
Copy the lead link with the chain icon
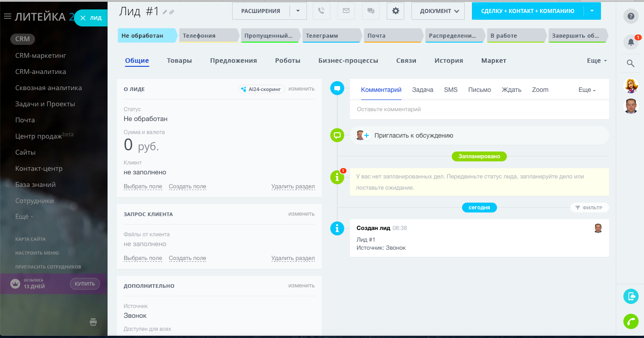click(x=172, y=12)
